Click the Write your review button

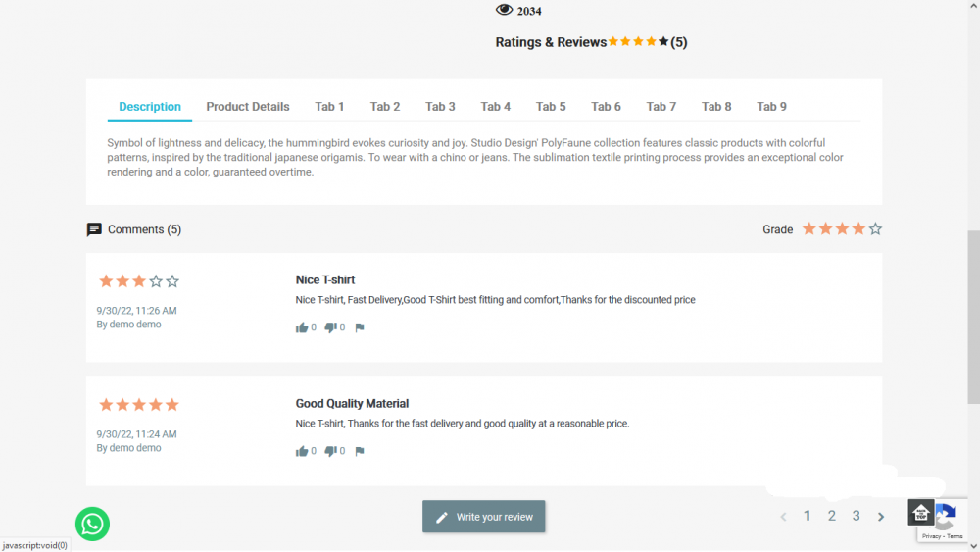[x=484, y=517]
